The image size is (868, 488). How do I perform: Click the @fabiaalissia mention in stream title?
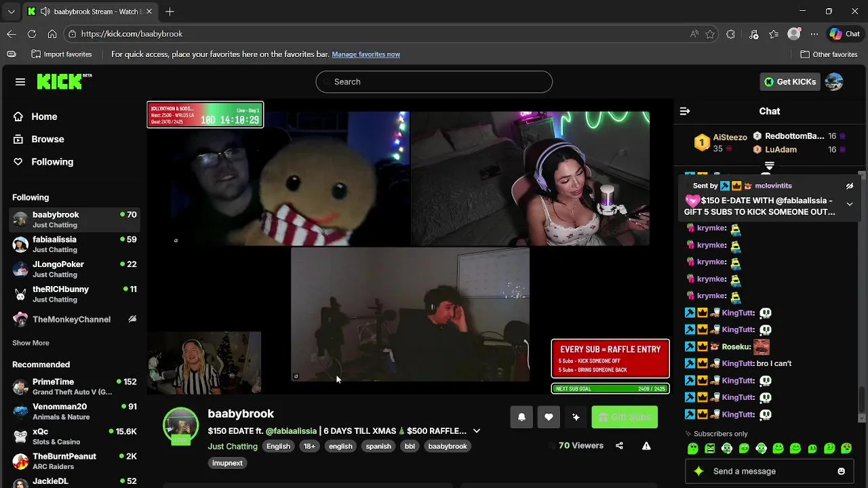coord(291,431)
